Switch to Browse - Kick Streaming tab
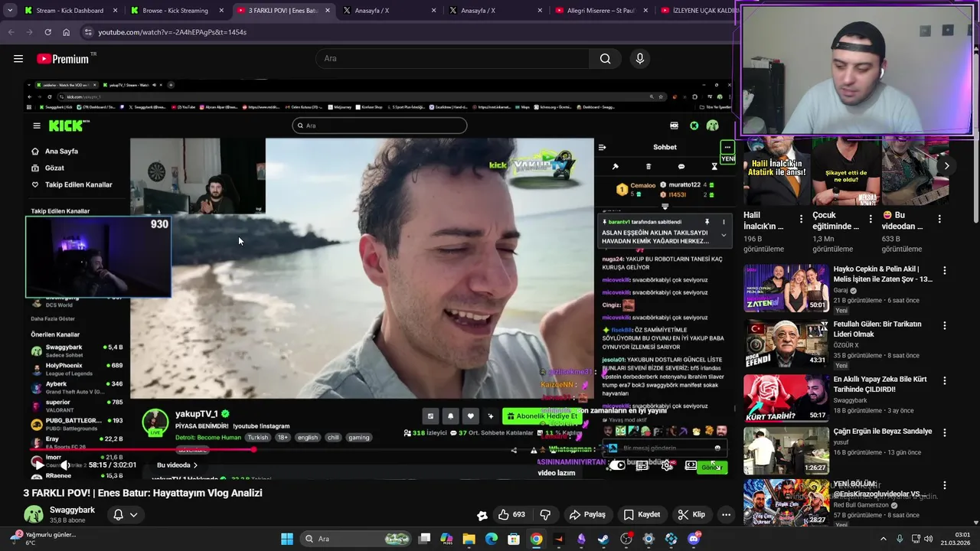980x551 pixels. coord(175,11)
